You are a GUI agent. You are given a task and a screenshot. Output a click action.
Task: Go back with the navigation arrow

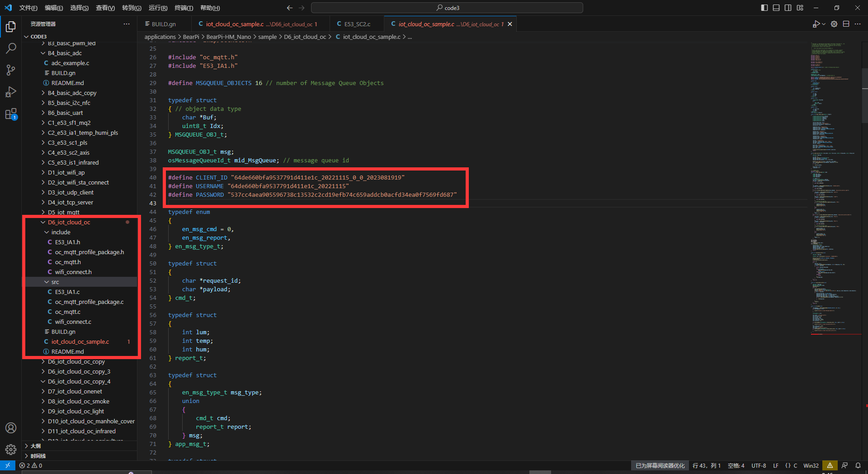click(290, 8)
